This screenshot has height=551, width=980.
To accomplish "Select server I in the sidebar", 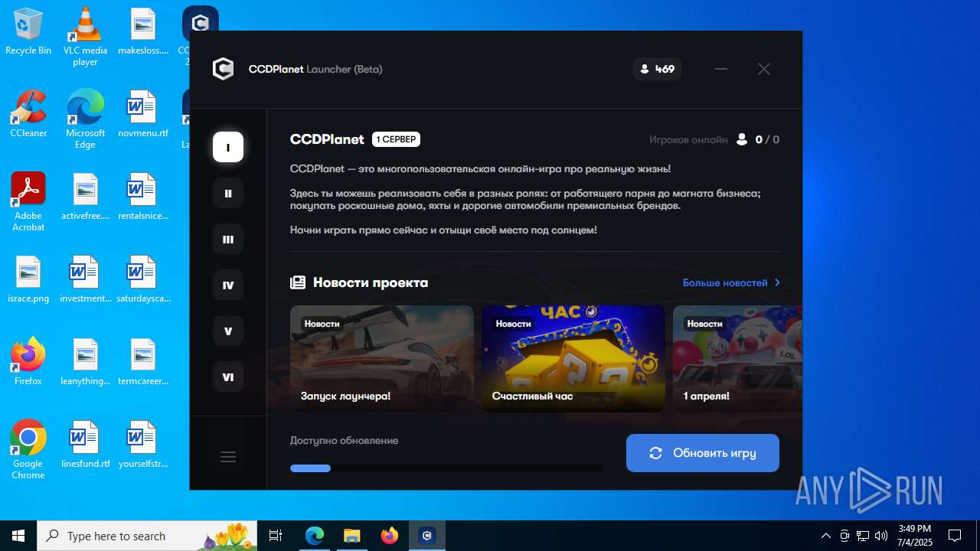I will [x=228, y=147].
